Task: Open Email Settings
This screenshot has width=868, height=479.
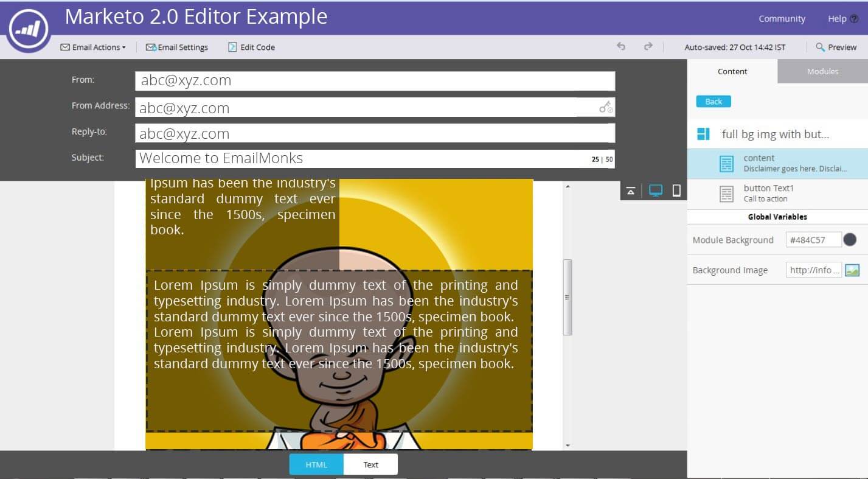Action: coord(177,47)
